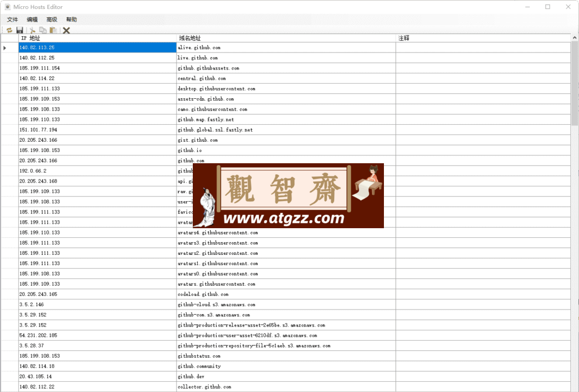Cut the selection with the scissors icon
The height and width of the screenshot is (392, 579).
click(x=32, y=31)
